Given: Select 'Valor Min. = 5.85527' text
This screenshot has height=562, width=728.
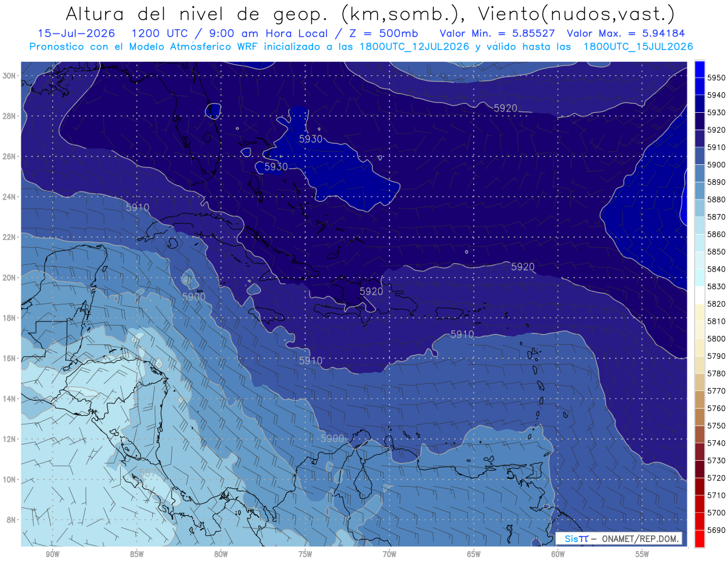Looking at the screenshot, I should coord(499,33).
